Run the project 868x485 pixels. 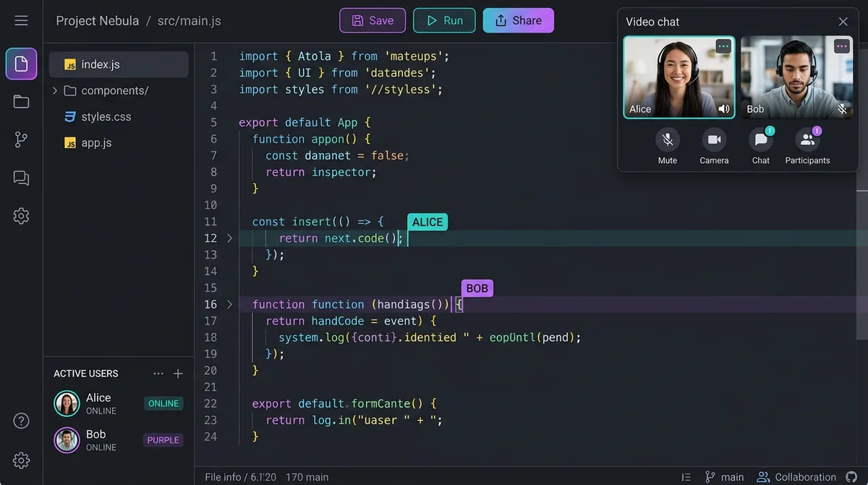point(443,20)
